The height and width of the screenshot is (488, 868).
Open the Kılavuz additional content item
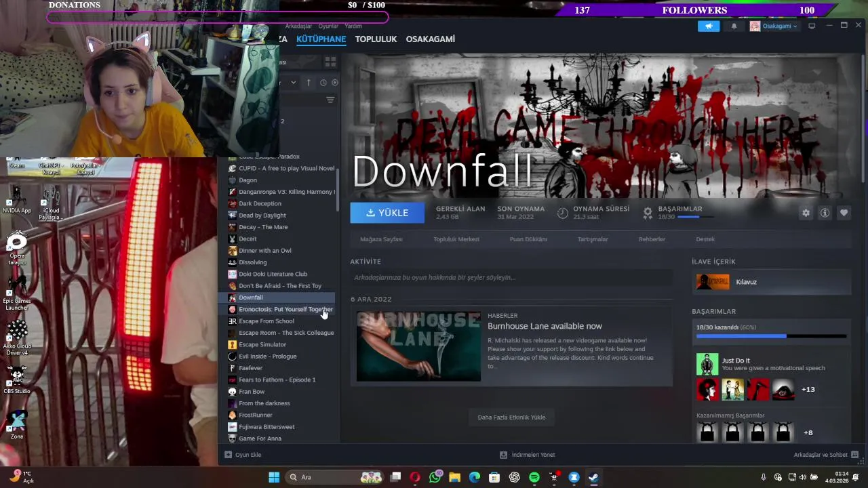771,282
